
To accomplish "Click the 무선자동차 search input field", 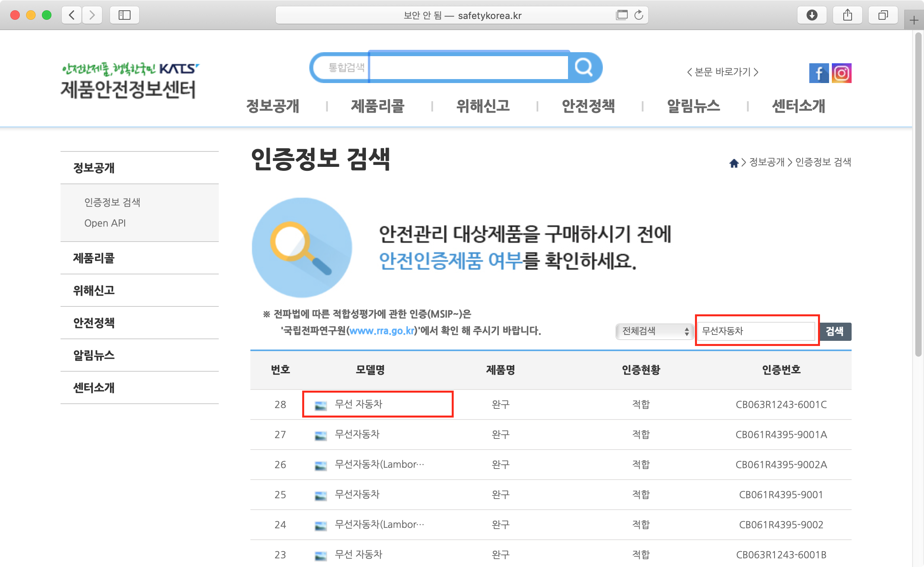I will (x=755, y=331).
